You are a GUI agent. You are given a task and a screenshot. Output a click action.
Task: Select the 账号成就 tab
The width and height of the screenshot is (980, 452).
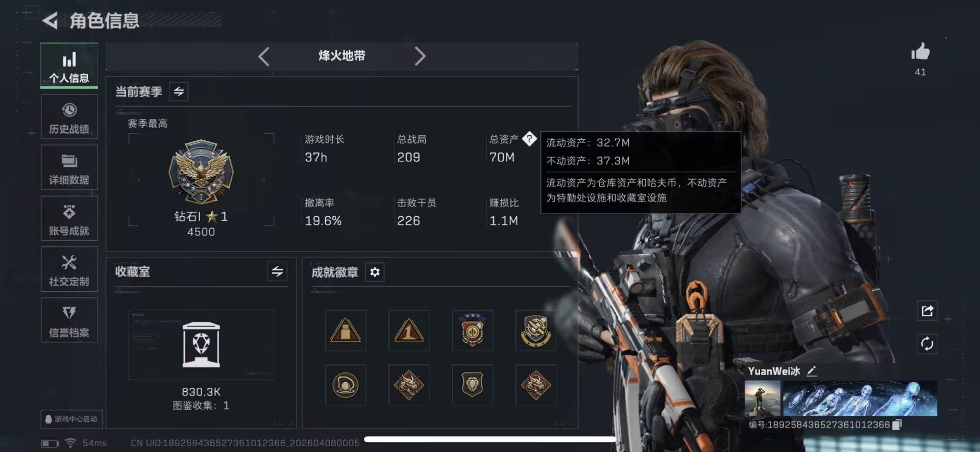click(x=69, y=218)
